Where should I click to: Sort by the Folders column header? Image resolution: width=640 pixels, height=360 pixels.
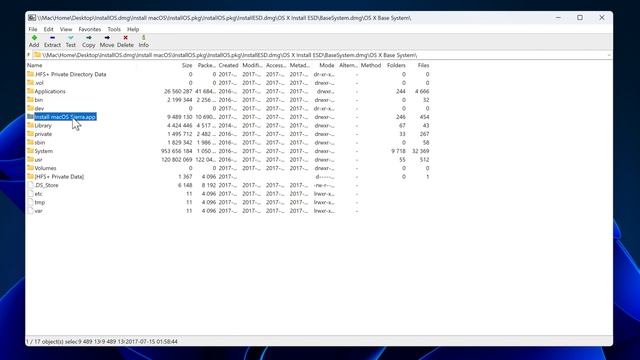click(396, 65)
